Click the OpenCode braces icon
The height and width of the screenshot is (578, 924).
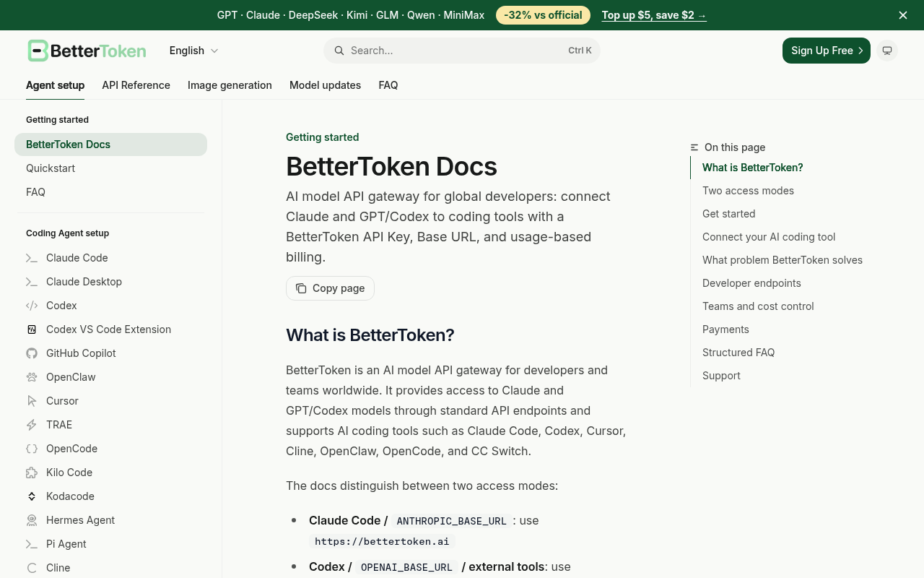click(32, 449)
